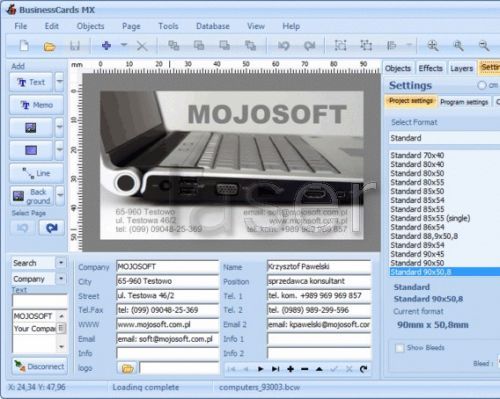Click the second object ordering icon
Viewport: 500px width, 399px height.
point(199,45)
